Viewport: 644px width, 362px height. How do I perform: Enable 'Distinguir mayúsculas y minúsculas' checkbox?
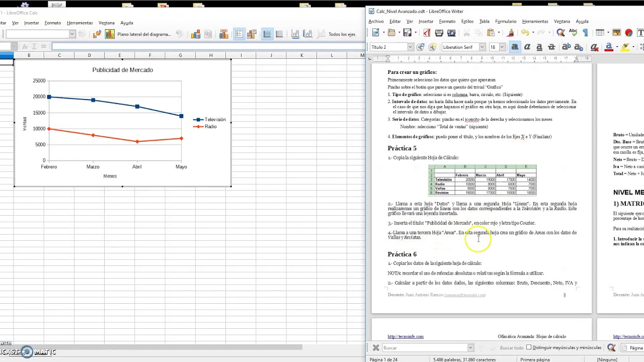pyautogui.click(x=529, y=347)
